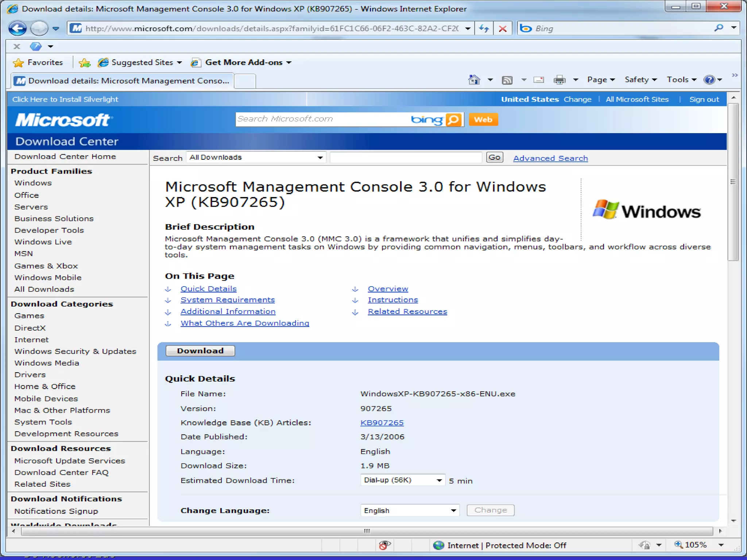Click the RSS Feeds icon

coord(507,80)
